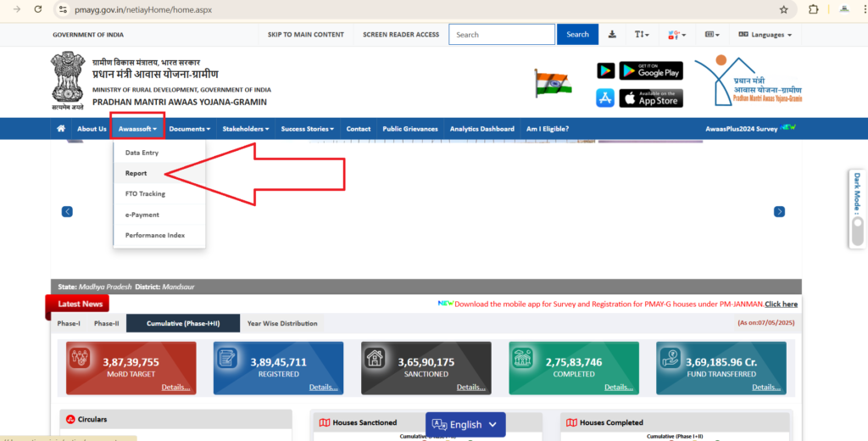This screenshot has height=441, width=868.
Task: Click the national emblem logo
Action: pyautogui.click(x=68, y=81)
